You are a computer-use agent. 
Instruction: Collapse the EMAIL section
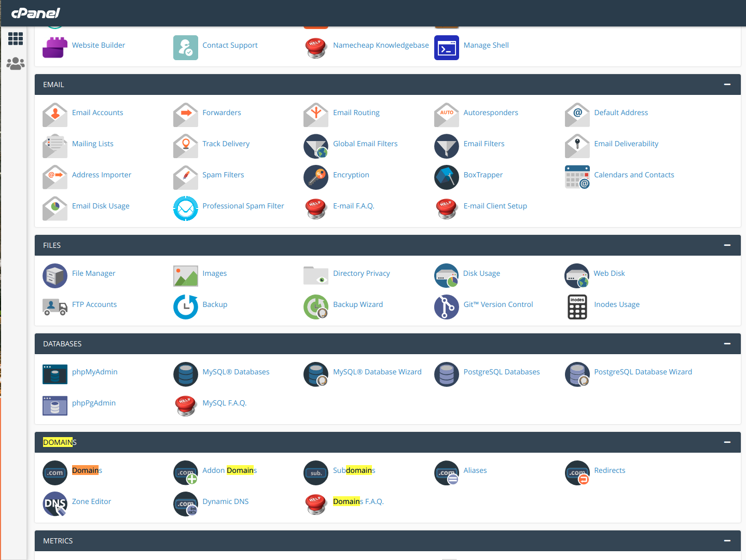point(727,85)
